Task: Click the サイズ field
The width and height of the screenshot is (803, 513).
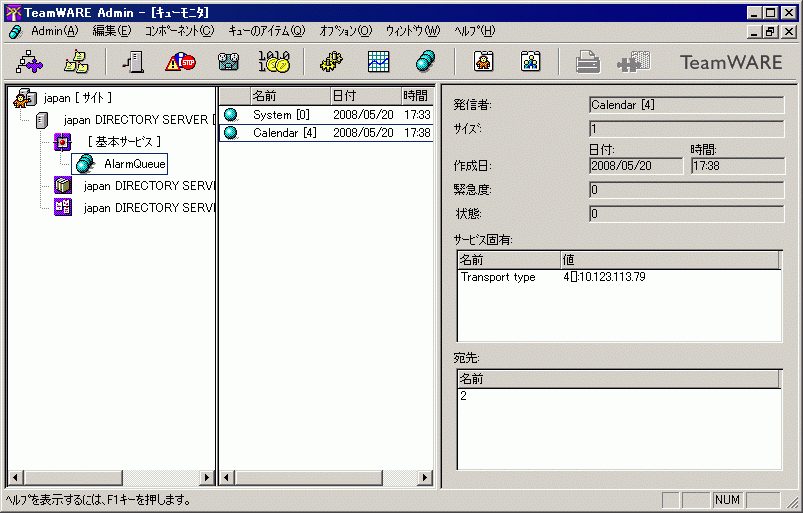Action: [x=686, y=129]
